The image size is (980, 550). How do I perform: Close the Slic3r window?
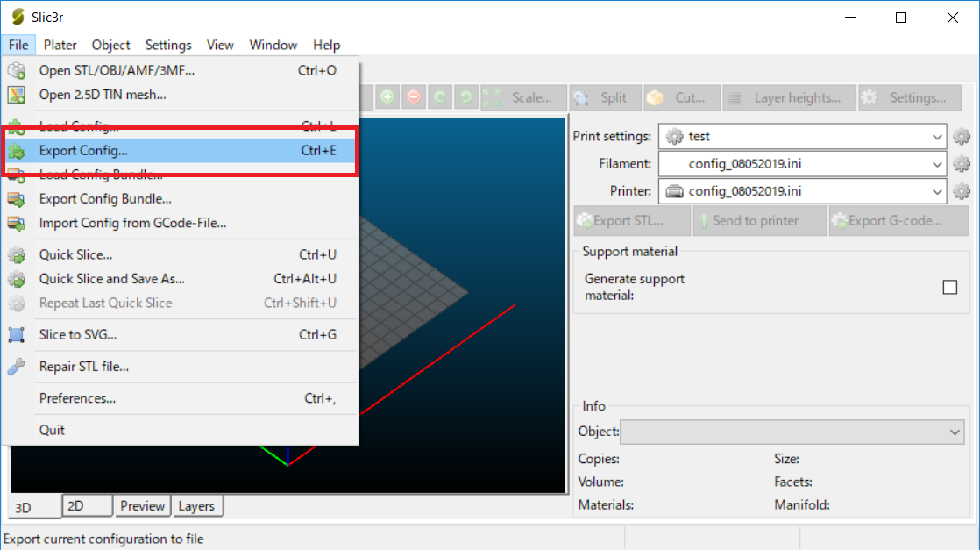point(953,18)
